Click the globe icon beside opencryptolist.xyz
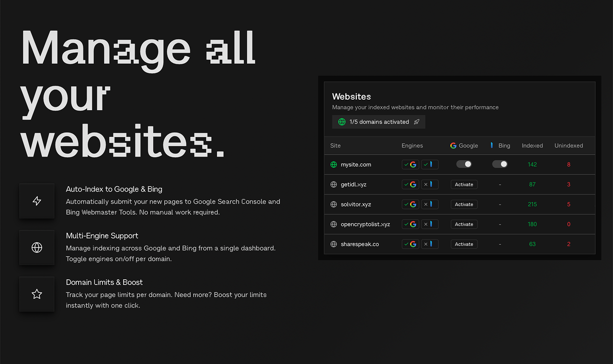Image resolution: width=613 pixels, height=364 pixels. pos(333,224)
